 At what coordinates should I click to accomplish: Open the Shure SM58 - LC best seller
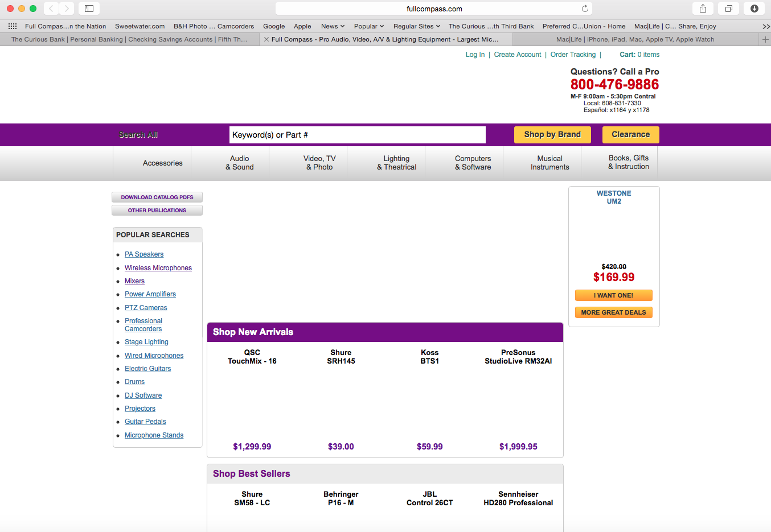click(x=252, y=498)
